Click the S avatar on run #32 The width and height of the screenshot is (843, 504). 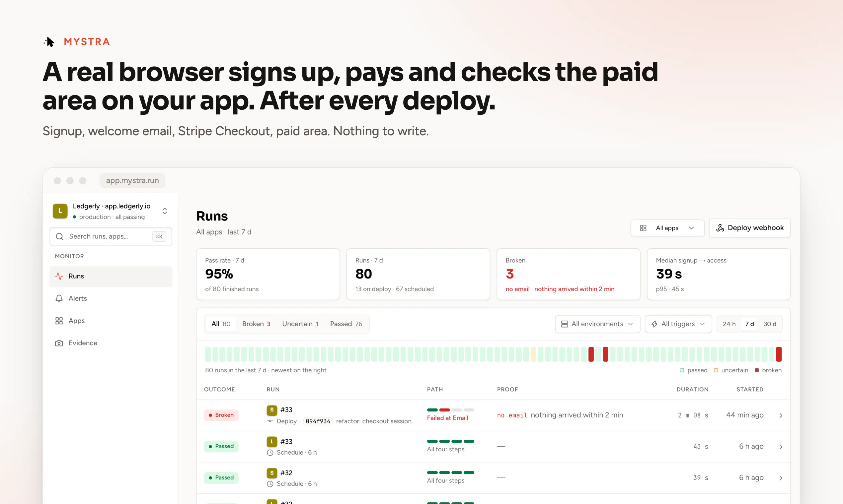271,473
